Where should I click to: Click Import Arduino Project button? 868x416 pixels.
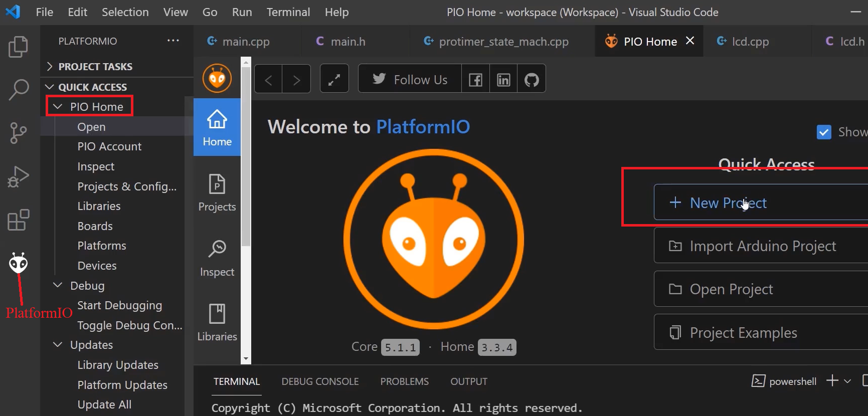click(761, 246)
